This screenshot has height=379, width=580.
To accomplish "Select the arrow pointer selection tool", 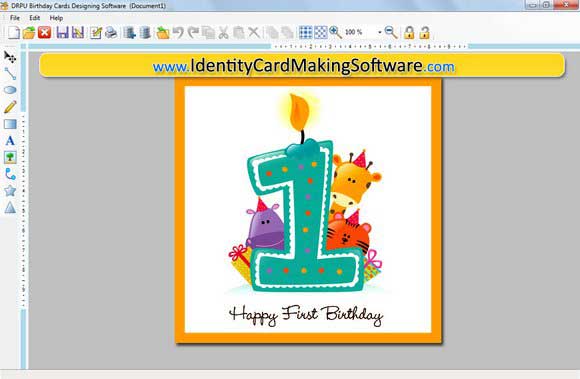I will click(10, 57).
